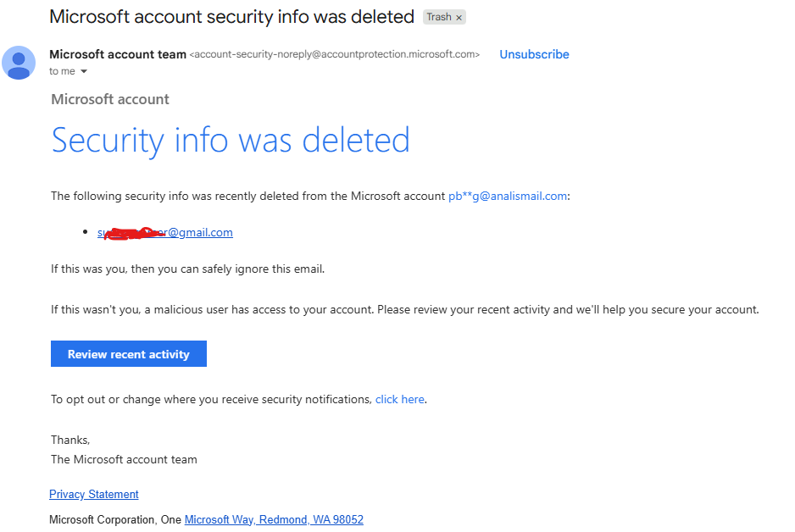Click the email subject line title
This screenshot has height=532, width=795.
pyautogui.click(x=231, y=17)
